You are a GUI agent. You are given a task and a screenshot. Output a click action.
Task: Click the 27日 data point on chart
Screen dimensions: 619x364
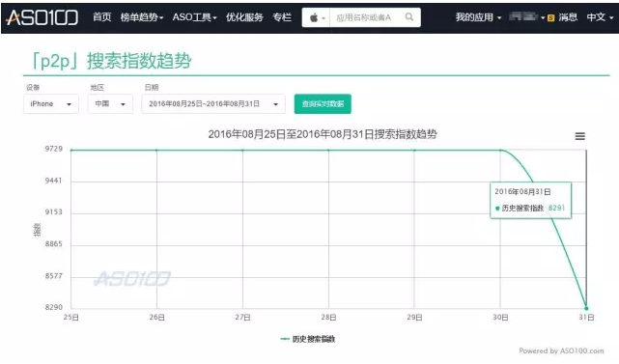tap(242, 151)
